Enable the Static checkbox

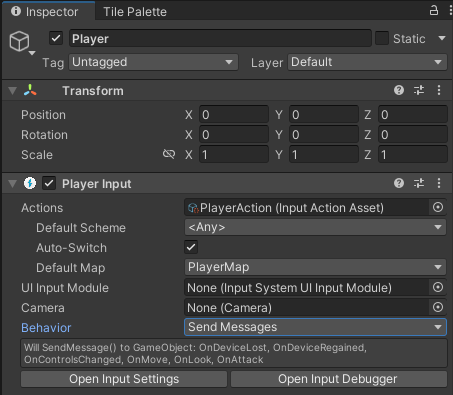382,38
